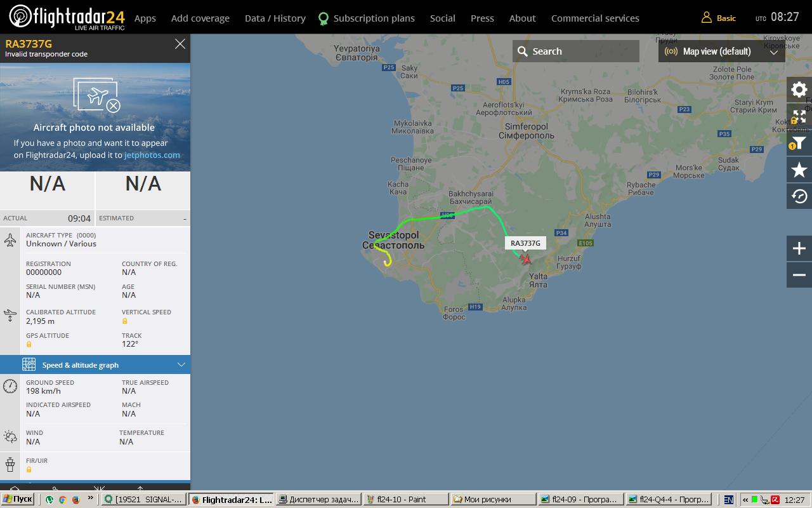Click the Yevpatoriya label on the map
The height and width of the screenshot is (508, 812).
pyautogui.click(x=356, y=53)
